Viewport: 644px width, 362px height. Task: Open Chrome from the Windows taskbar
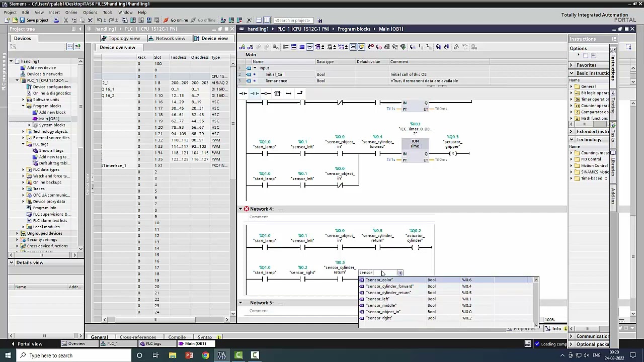tap(205, 355)
